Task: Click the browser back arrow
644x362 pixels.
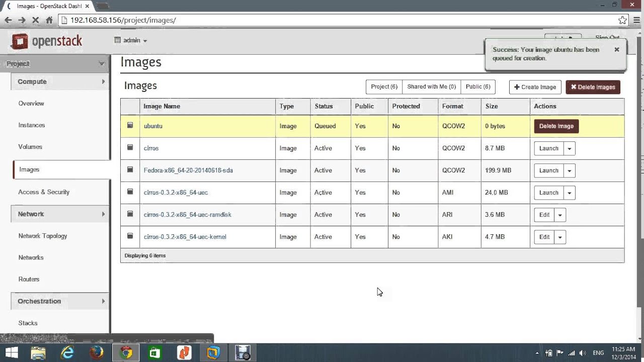Action: click(8, 20)
